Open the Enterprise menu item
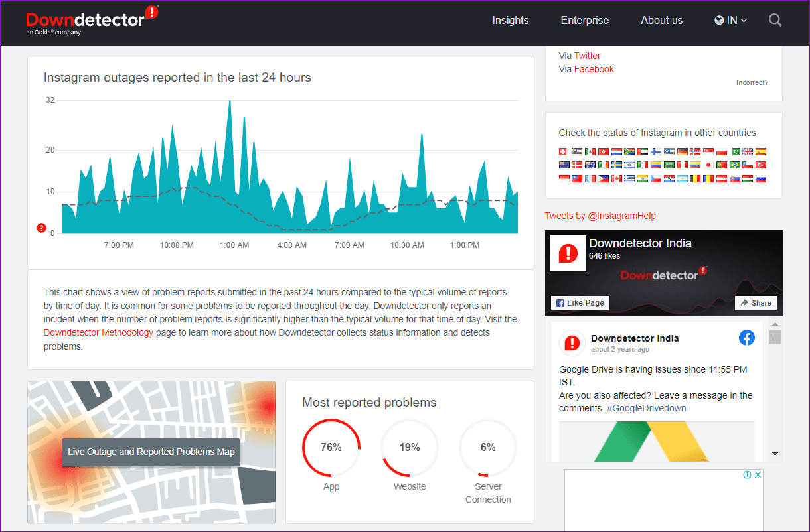The image size is (810, 532). tap(585, 20)
